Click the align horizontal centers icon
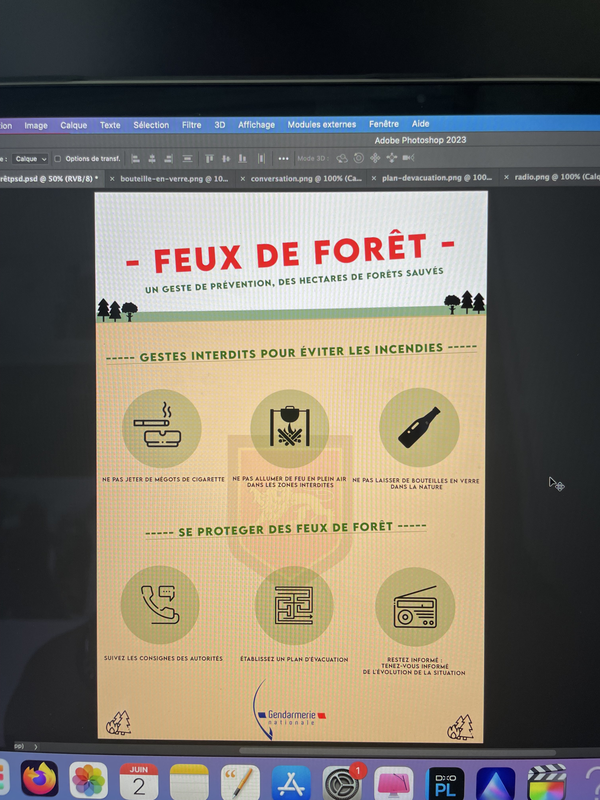This screenshot has height=800, width=600. click(152, 159)
